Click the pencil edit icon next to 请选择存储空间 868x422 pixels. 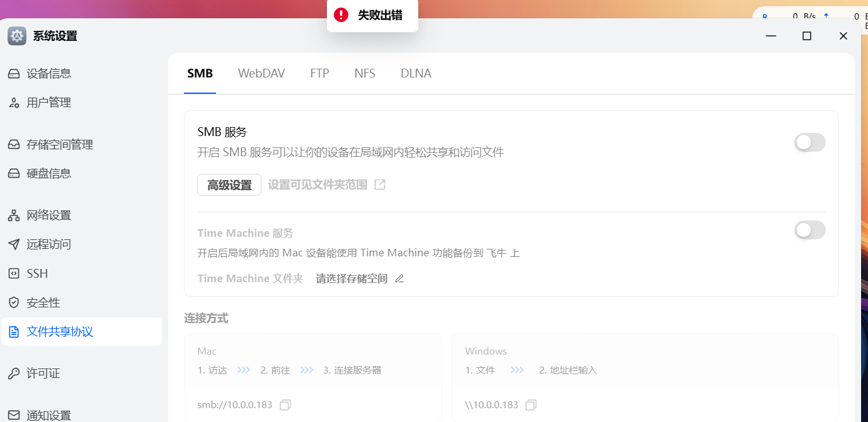pyautogui.click(x=399, y=278)
